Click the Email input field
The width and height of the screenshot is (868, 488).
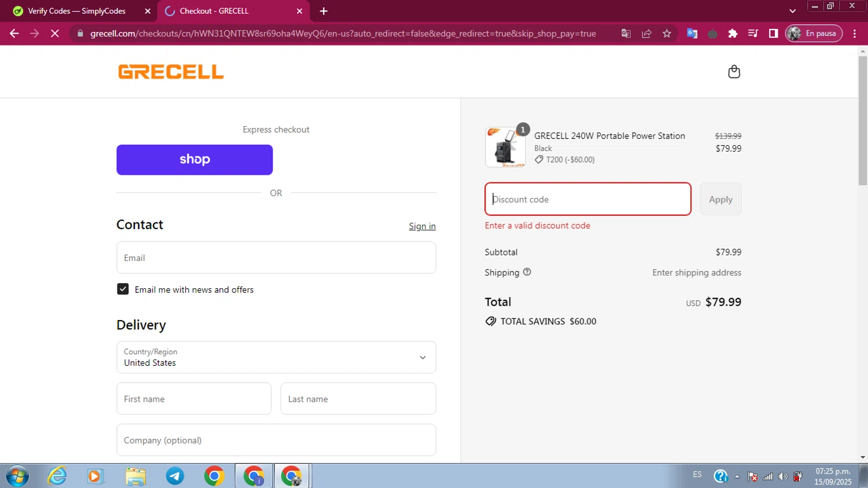pos(276,258)
